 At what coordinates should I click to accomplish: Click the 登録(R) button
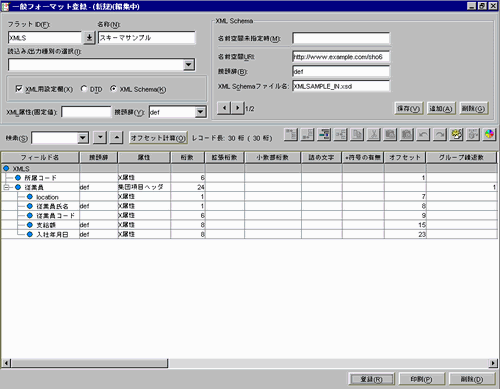tap(371, 379)
